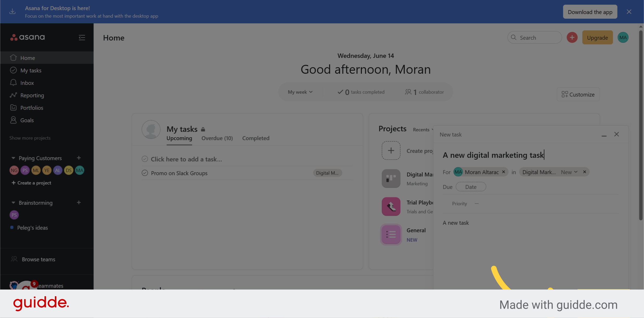Click the search magnifier icon
Screen dimensions: 644x318
coord(513,37)
